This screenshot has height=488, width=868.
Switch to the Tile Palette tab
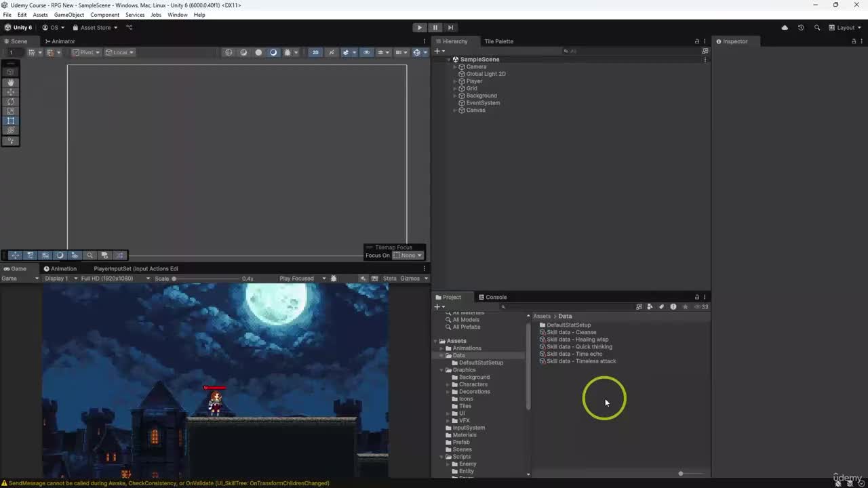pos(498,41)
